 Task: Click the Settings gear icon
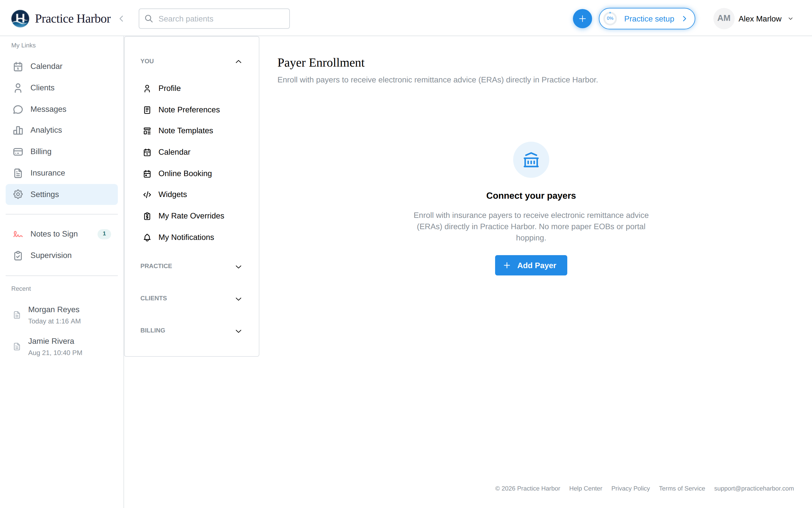coord(18,194)
